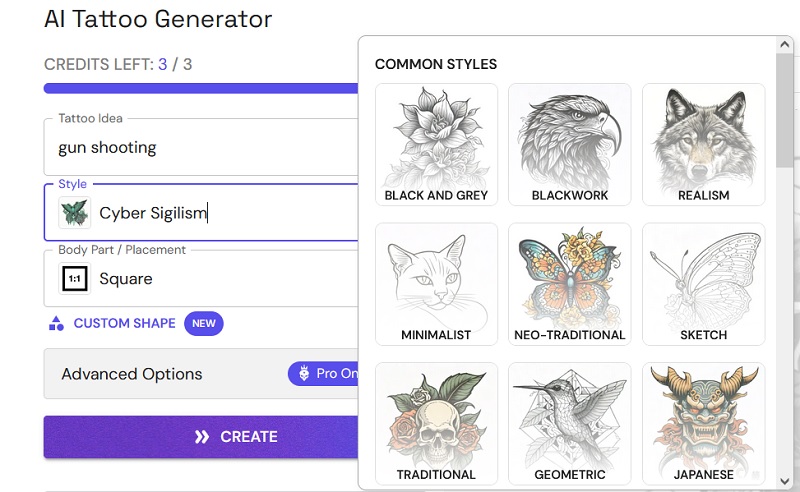Click the custom shape triangle icon

coord(56,324)
